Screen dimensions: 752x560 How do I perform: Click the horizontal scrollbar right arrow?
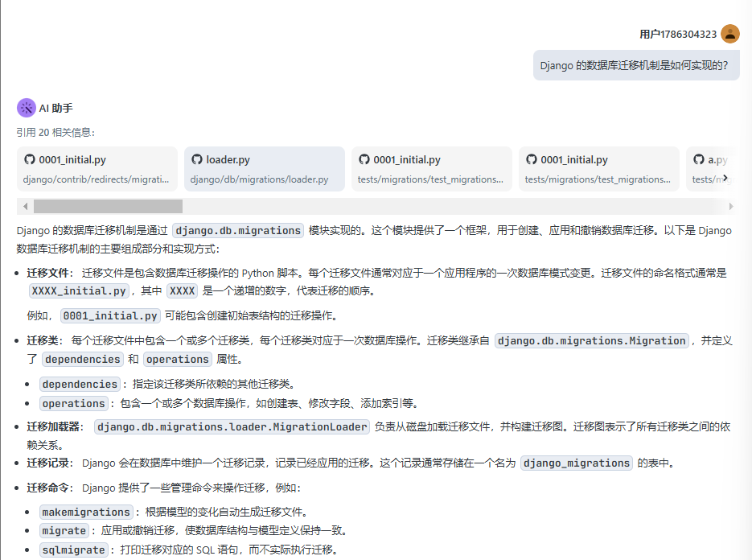click(730, 206)
